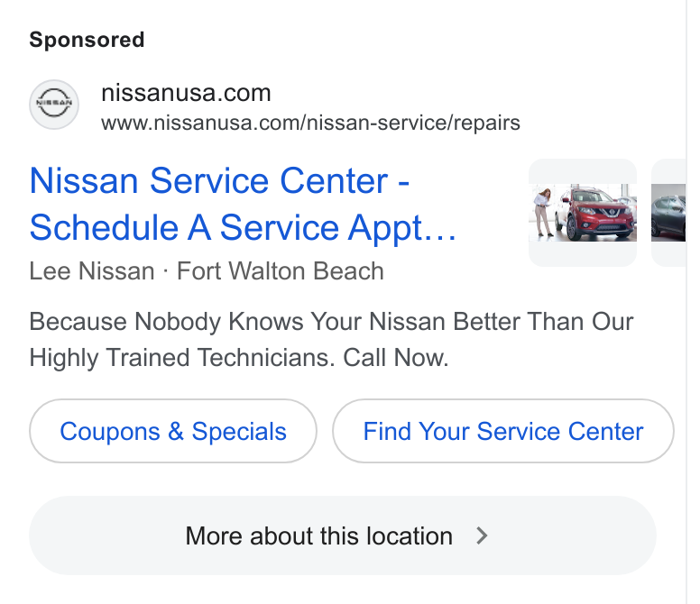
Task: Click the Lee Nissan dealer name
Action: click(92, 270)
